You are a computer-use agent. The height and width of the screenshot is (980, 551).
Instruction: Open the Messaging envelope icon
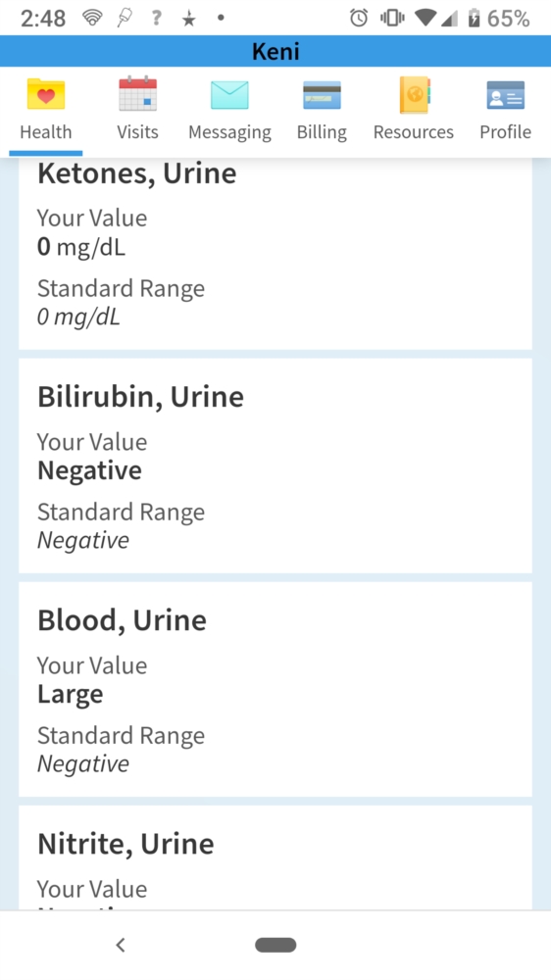click(x=229, y=95)
